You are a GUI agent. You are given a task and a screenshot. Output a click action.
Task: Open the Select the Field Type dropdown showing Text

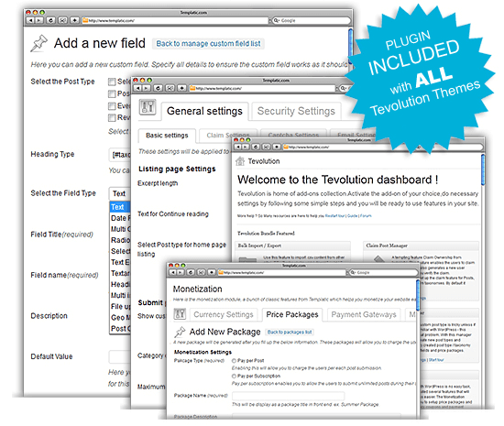(x=119, y=193)
